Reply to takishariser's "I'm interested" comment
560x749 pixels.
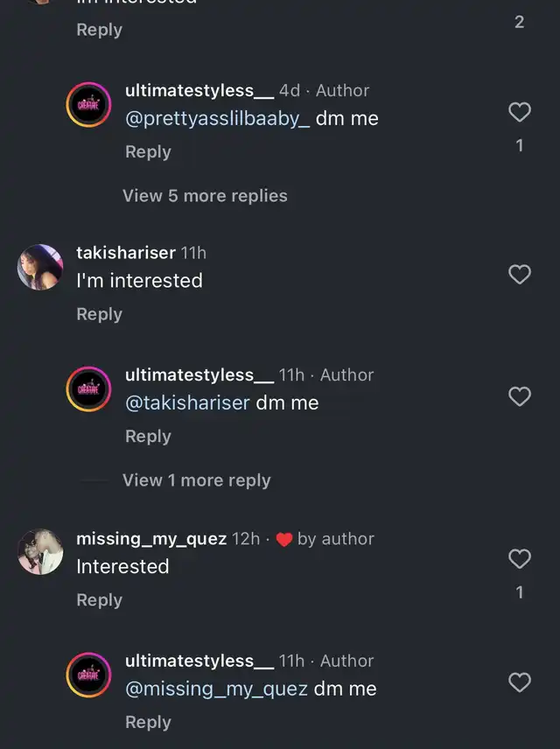click(99, 314)
